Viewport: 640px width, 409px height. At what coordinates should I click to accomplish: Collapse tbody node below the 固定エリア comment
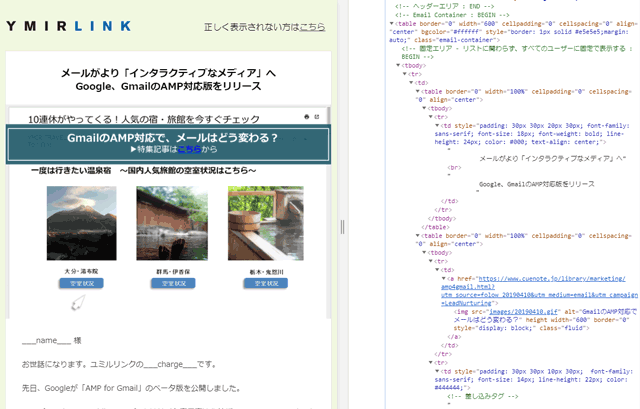(x=398, y=65)
